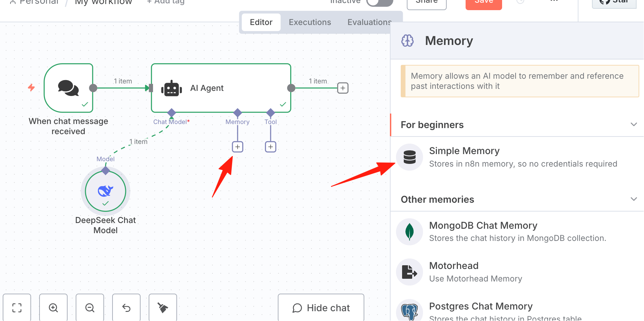Zoom in on the canvas

(x=53, y=307)
